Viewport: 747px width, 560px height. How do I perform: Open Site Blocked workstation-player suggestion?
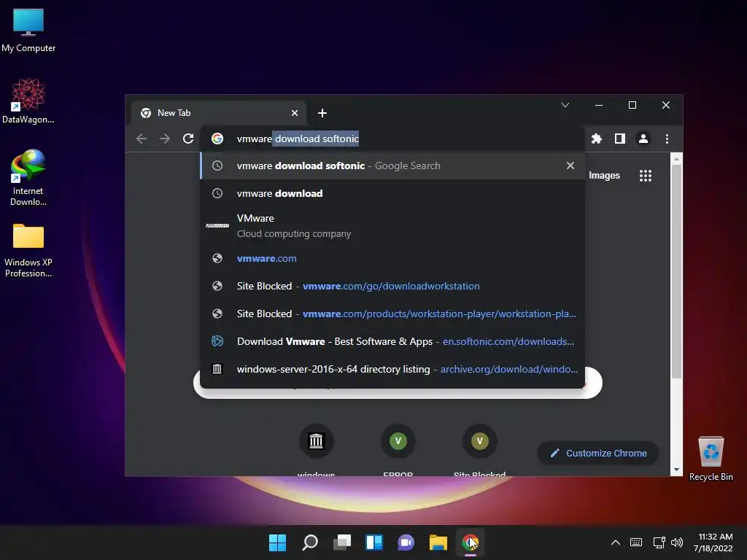[392, 314]
